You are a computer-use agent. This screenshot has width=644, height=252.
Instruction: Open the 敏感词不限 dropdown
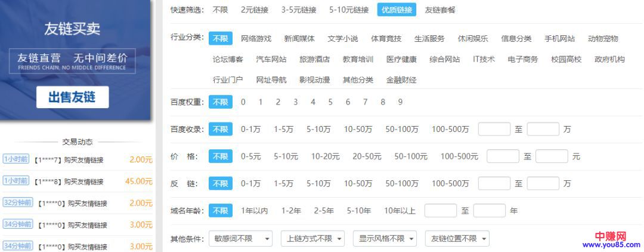pos(241,239)
